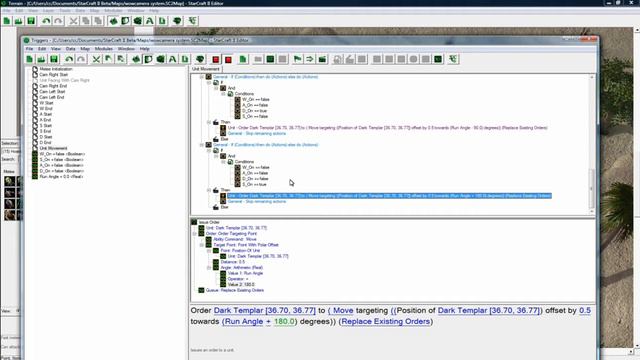This screenshot has height=360, width=640.
Task: Click Redo arrow in Triggers window toolbar
Action: [x=81, y=60]
